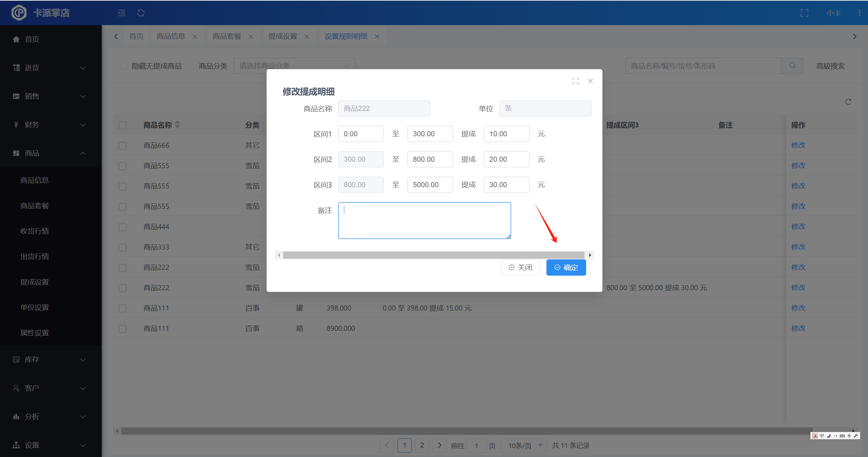Click the 关闭 button
Screen dimensions: 868x457
[520, 267]
